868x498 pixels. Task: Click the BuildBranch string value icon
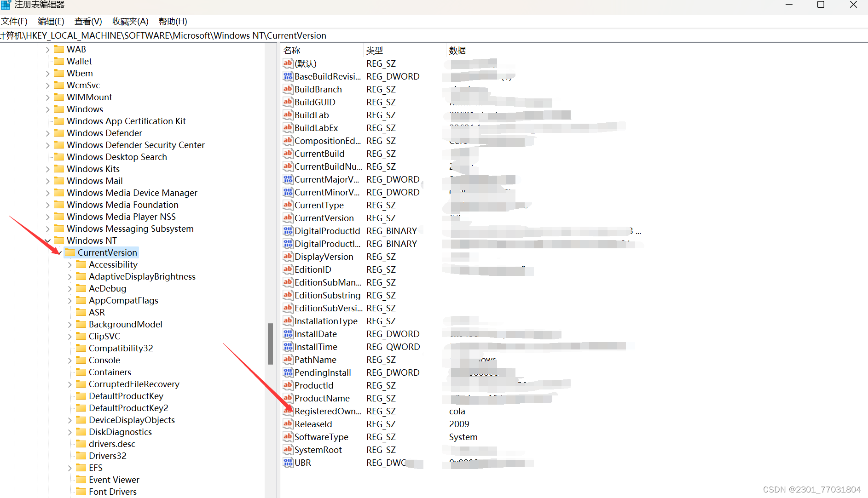point(288,89)
